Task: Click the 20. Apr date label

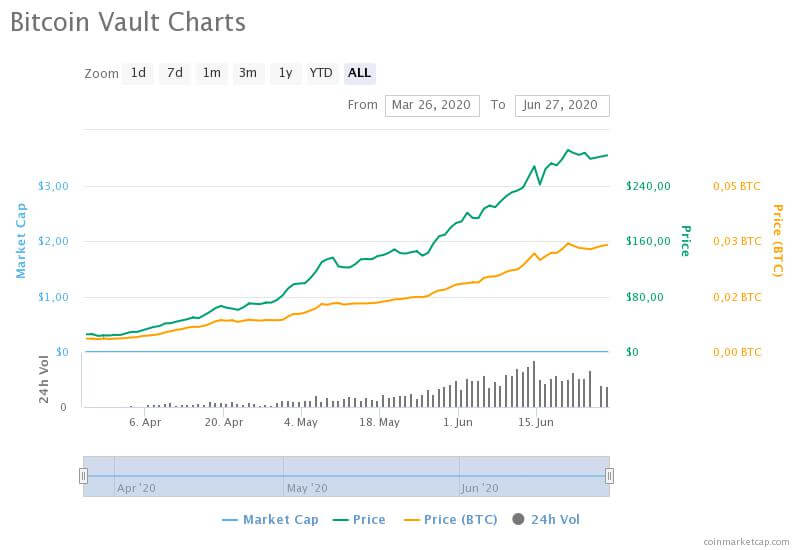Action: (224, 422)
